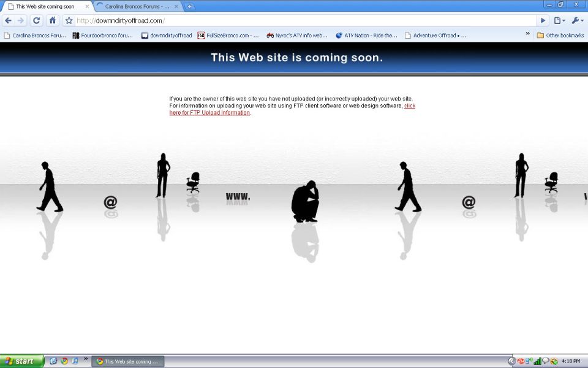The image size is (588, 368).
Task: Close the Carolina Broncos Forums tab
Action: [x=177, y=6]
